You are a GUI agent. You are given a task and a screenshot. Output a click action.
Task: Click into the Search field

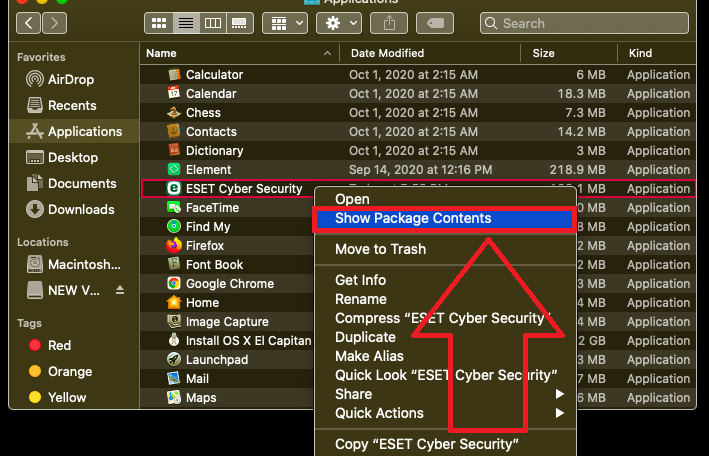pyautogui.click(x=584, y=23)
